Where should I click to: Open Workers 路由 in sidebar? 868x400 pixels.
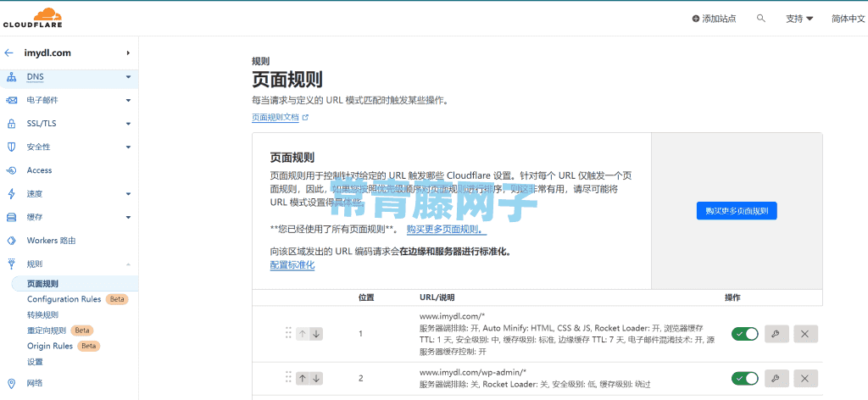tap(52, 241)
